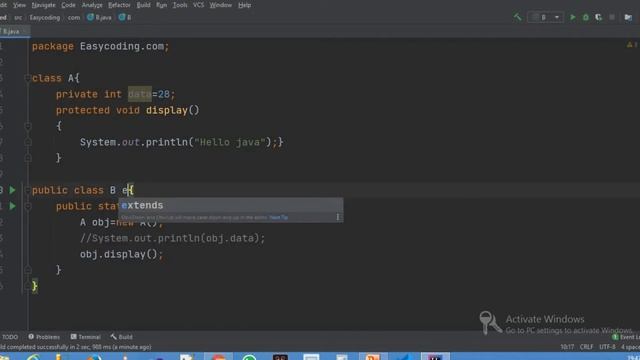Click the 'com' breadcrumb in the navigation bar
The width and height of the screenshot is (640, 360).
[x=74, y=18]
